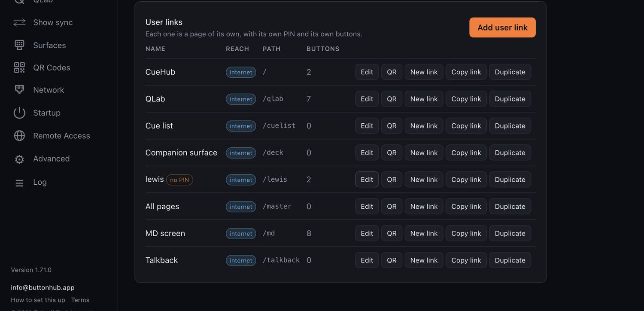Click the Advanced gear icon
Image resolution: width=644 pixels, height=311 pixels.
click(19, 159)
